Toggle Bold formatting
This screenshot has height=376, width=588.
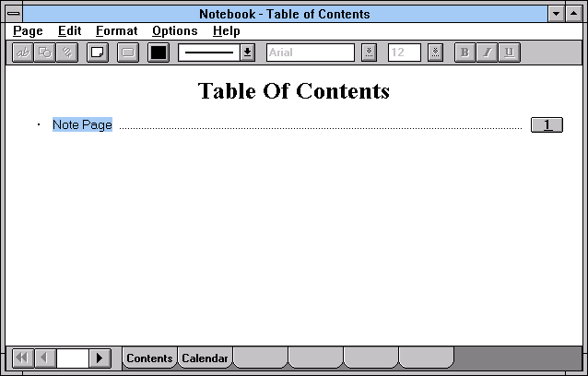(465, 53)
